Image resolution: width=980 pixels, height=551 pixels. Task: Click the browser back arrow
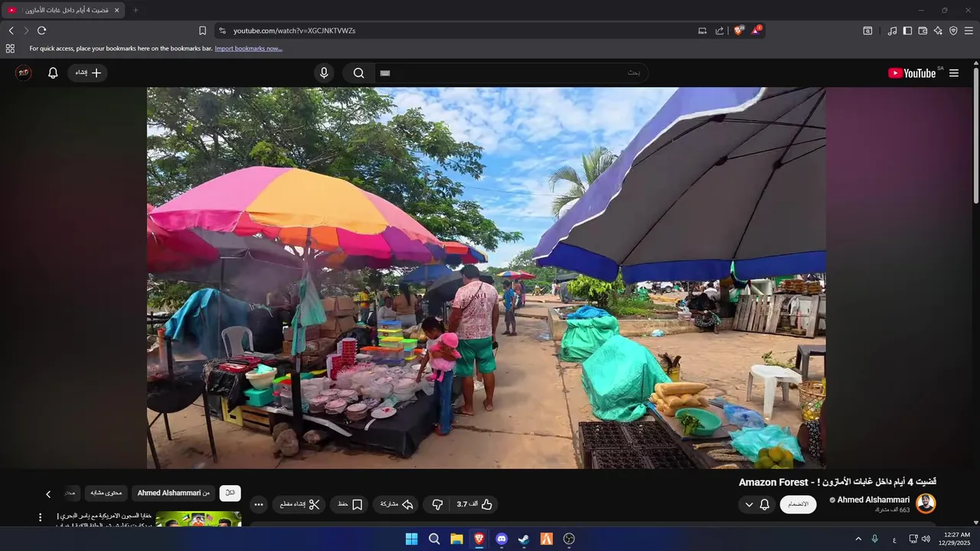pyautogui.click(x=11, y=31)
